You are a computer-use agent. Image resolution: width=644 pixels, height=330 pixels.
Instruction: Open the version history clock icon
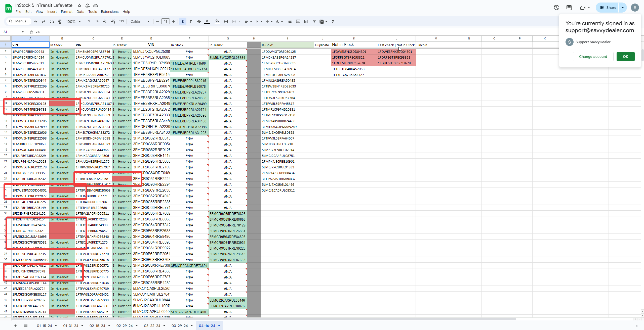point(556,8)
